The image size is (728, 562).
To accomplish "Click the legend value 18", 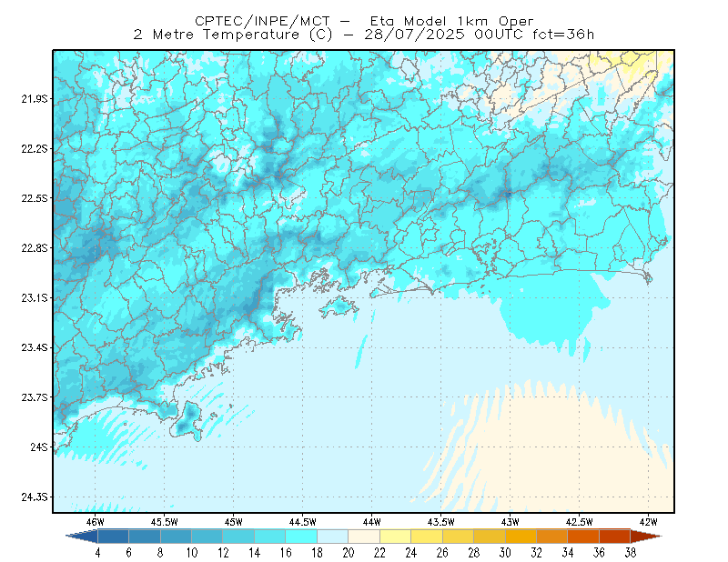I will coord(317,553).
